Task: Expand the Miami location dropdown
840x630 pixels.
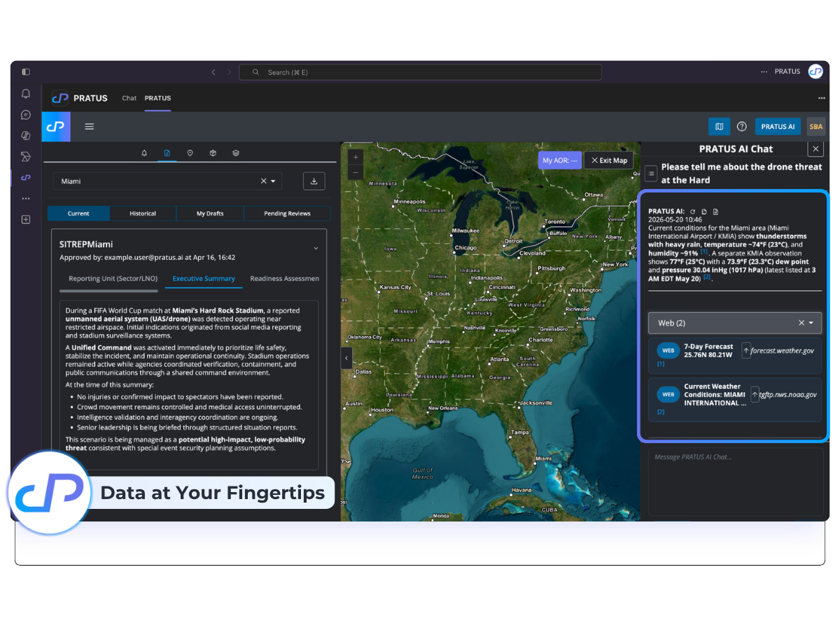Action: tap(273, 181)
